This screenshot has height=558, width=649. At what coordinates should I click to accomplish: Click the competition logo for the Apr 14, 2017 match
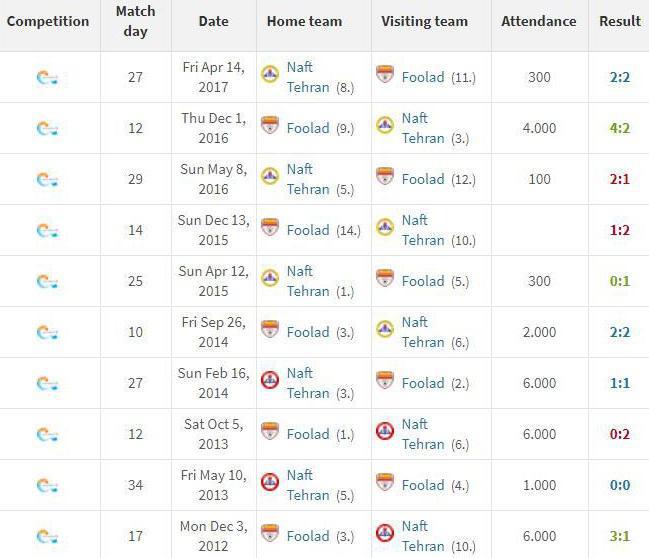point(47,77)
